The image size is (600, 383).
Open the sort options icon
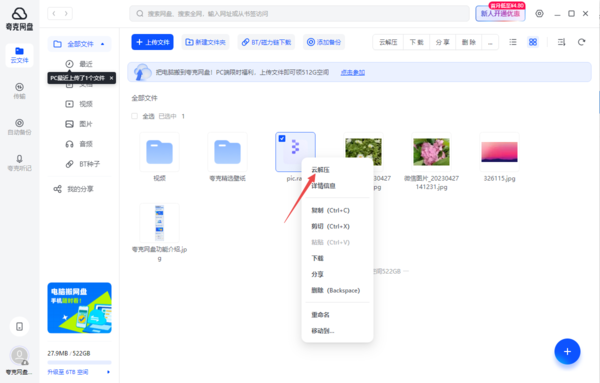pyautogui.click(x=561, y=42)
